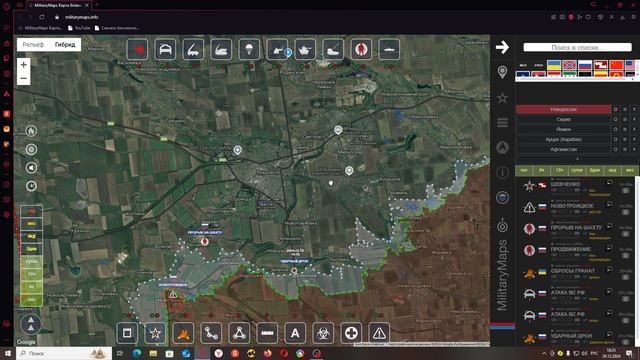Select the Новороссия region row
Image resolution: width=640 pixels, height=360 pixels.
563,109
